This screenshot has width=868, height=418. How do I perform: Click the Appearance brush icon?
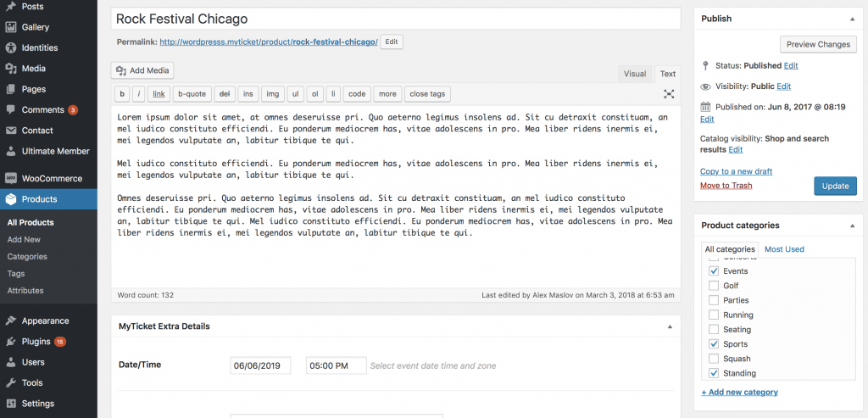(x=10, y=320)
